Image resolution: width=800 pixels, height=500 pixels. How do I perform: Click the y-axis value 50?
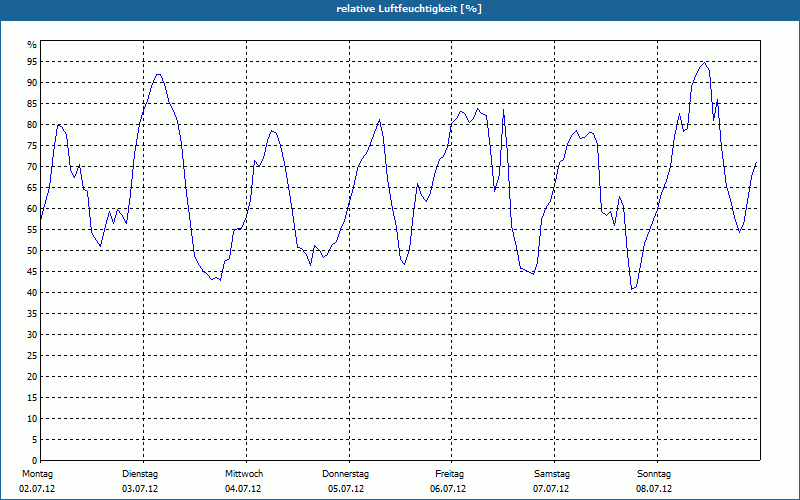point(32,251)
